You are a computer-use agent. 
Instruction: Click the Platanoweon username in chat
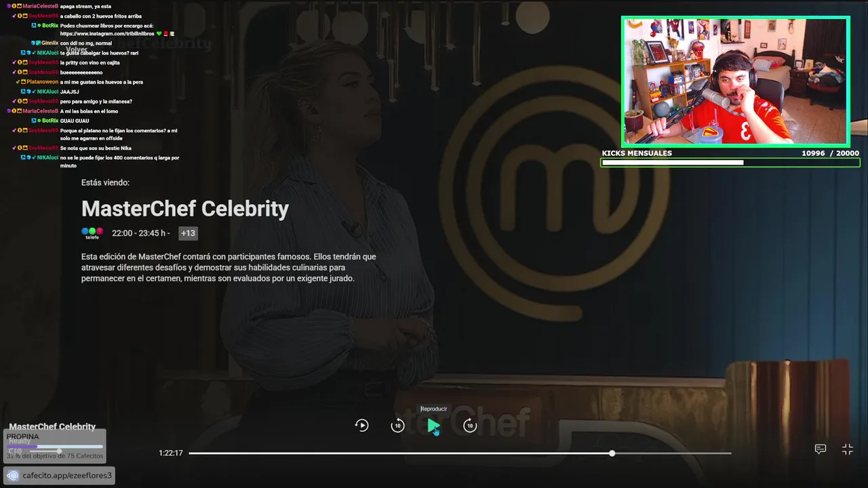43,82
